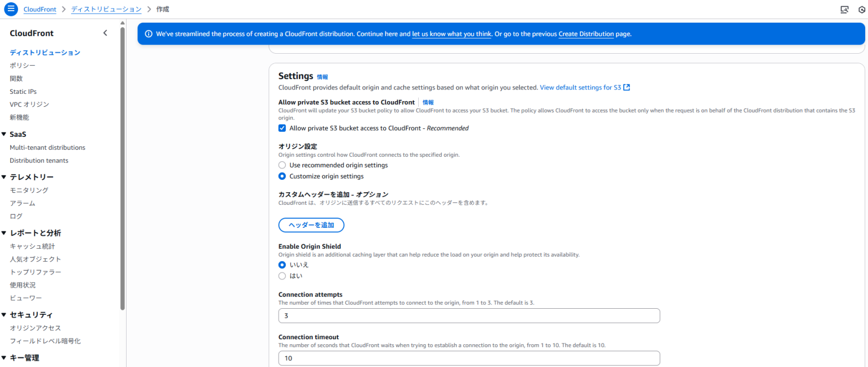Select Use recommended origin settings

(x=282, y=165)
